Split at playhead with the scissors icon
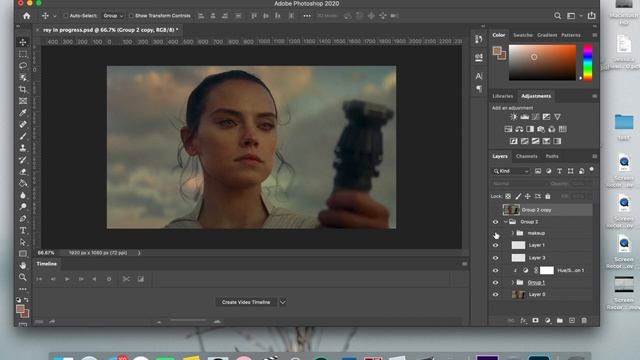 pos(126,279)
